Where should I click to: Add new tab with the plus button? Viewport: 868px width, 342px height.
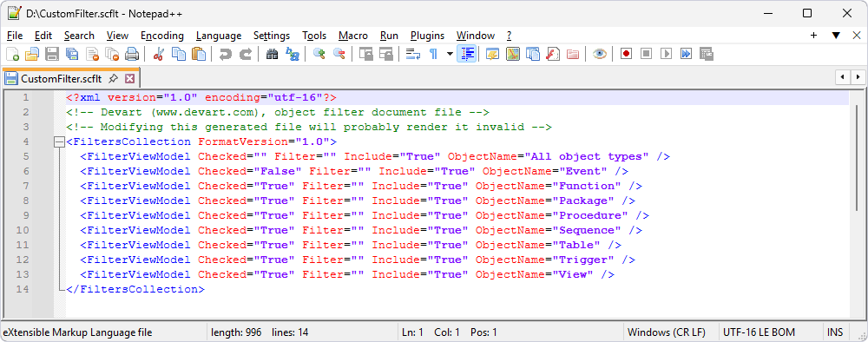(x=814, y=35)
